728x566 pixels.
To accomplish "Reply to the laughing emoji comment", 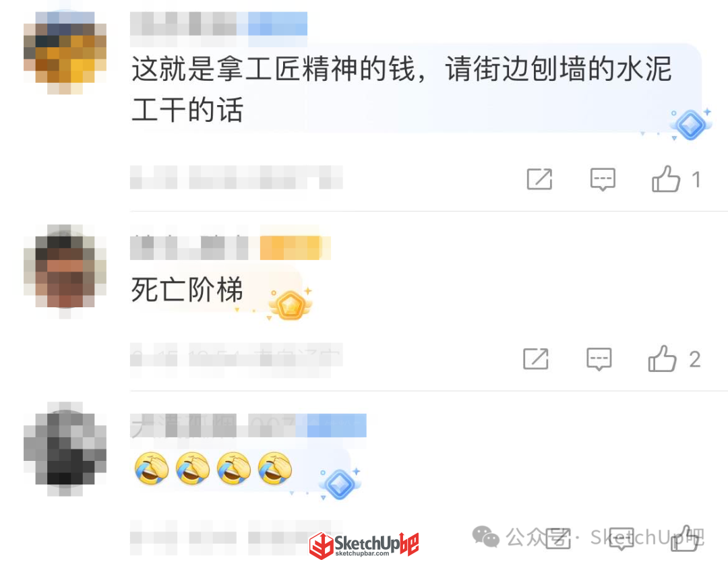I will tap(621, 538).
